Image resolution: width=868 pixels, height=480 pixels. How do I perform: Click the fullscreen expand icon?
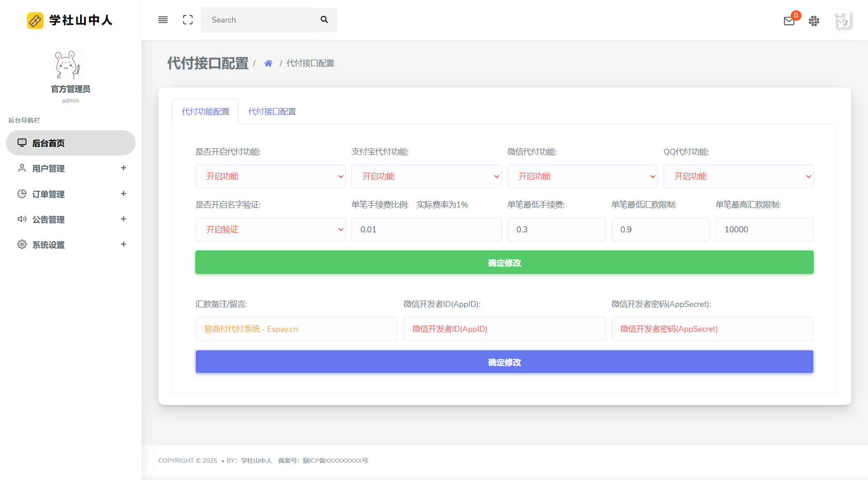point(188,19)
